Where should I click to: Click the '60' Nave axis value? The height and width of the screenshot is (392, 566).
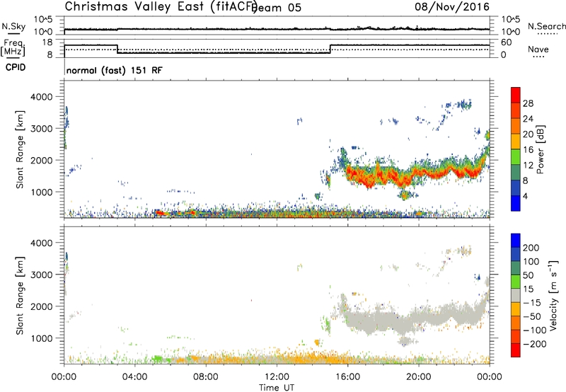click(507, 42)
